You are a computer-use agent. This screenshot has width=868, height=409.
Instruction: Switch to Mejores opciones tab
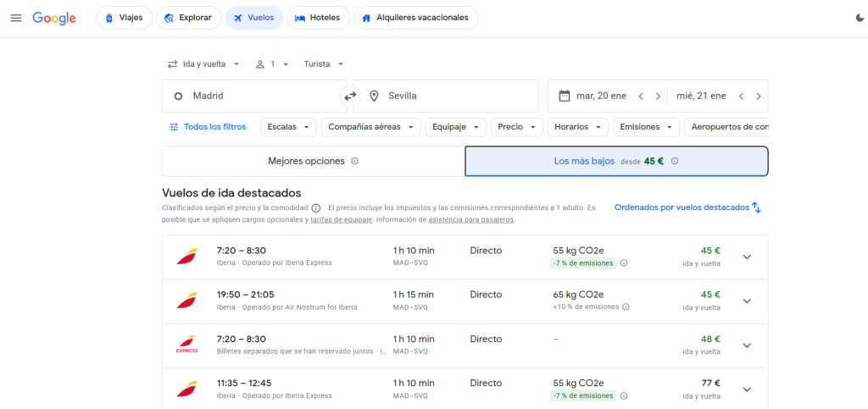(x=314, y=162)
